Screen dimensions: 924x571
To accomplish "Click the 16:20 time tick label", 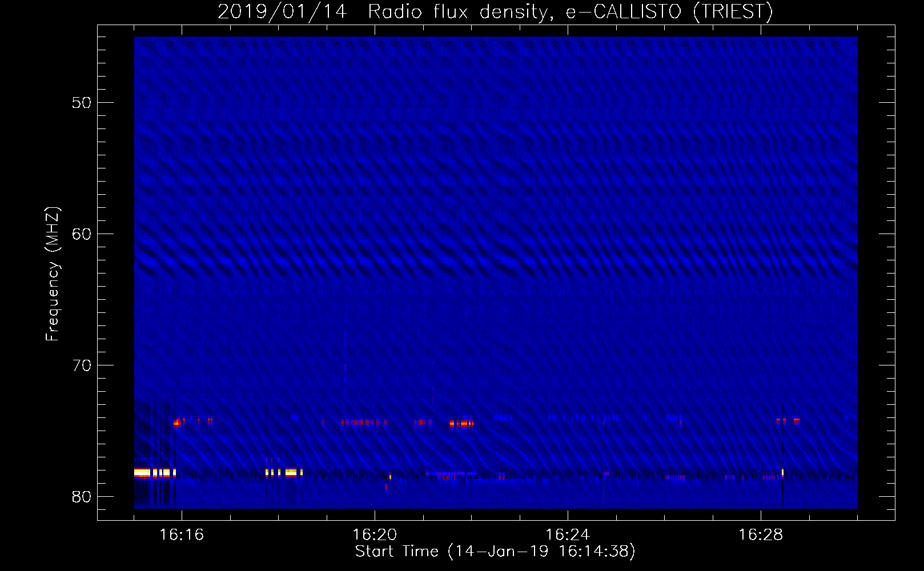I will coord(375,535).
